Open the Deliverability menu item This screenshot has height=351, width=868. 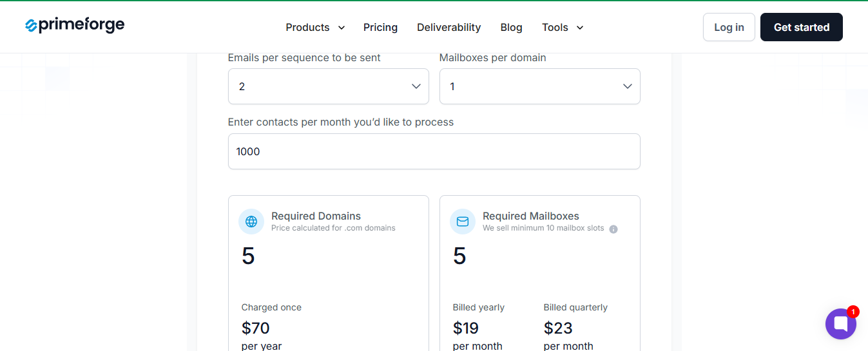[448, 28]
